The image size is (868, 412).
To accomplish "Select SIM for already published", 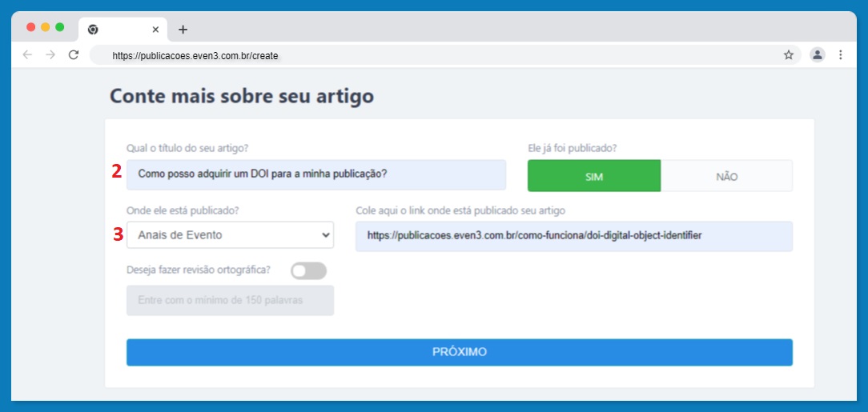I will [x=594, y=176].
